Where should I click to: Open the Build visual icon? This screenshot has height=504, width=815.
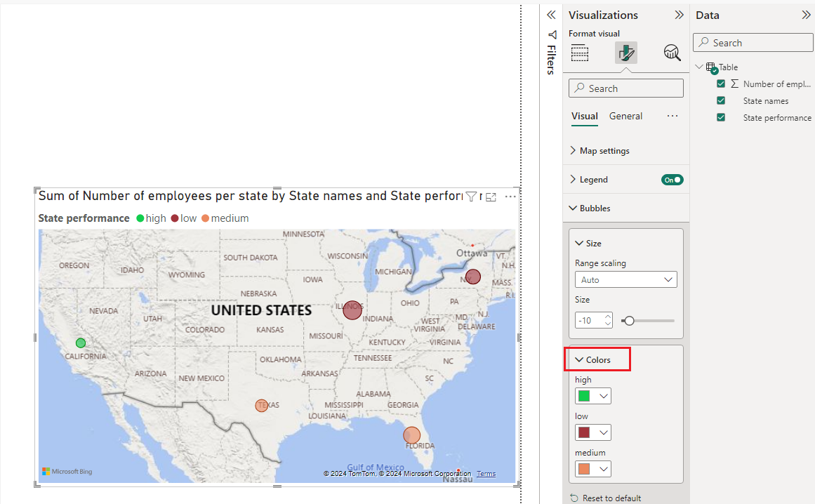pyautogui.click(x=580, y=53)
